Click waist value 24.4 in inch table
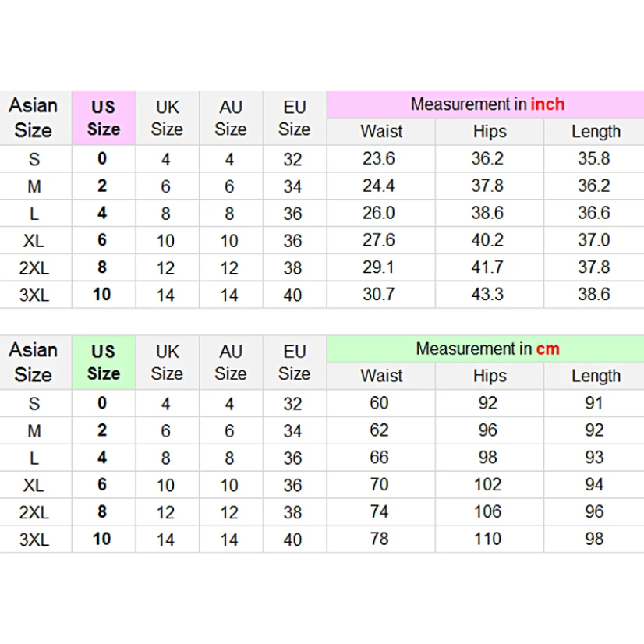 click(379, 186)
